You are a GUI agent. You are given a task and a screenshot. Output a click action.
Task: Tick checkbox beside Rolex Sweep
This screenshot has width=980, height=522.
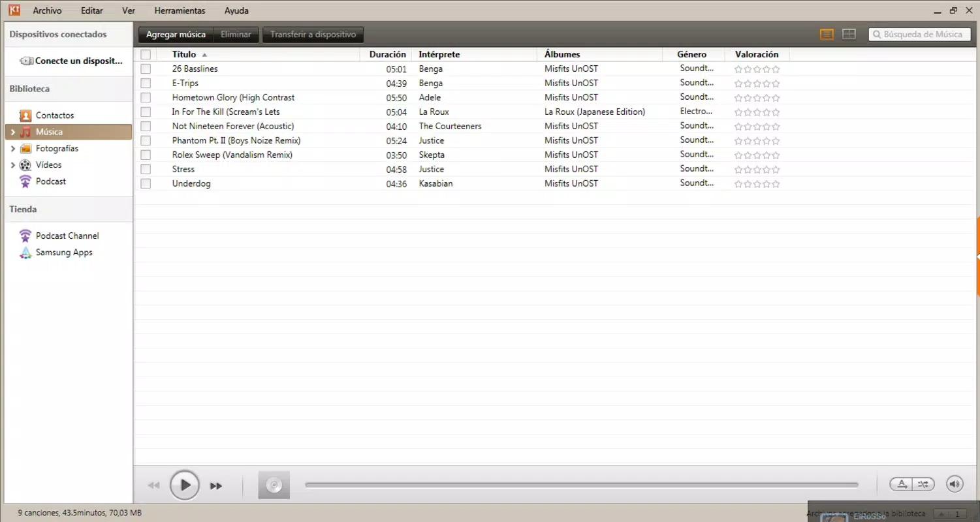point(146,155)
